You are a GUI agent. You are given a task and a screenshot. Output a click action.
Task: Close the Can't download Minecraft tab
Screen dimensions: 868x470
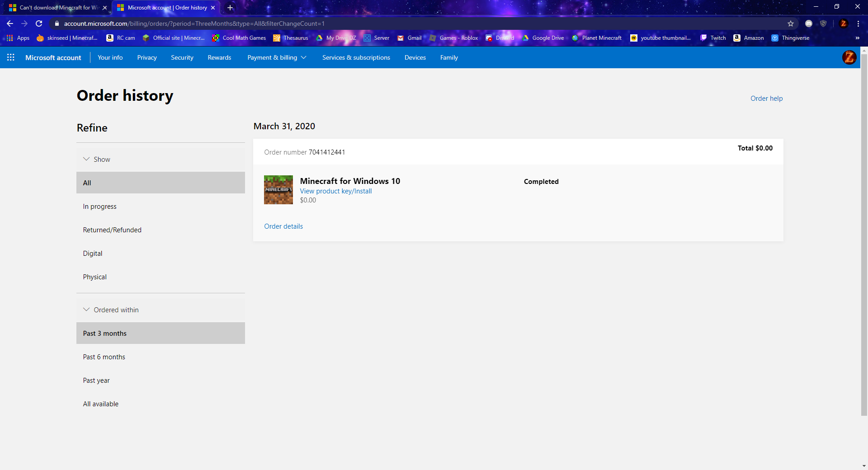coord(105,8)
